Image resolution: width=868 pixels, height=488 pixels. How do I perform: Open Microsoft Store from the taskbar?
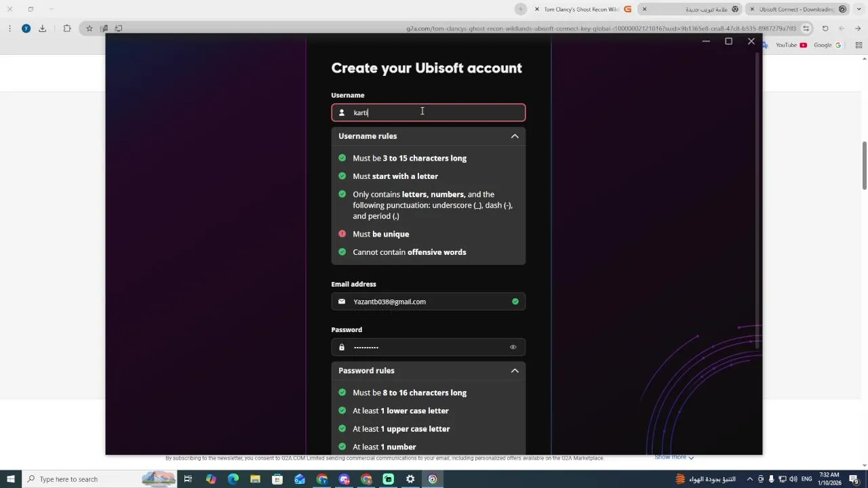click(277, 479)
